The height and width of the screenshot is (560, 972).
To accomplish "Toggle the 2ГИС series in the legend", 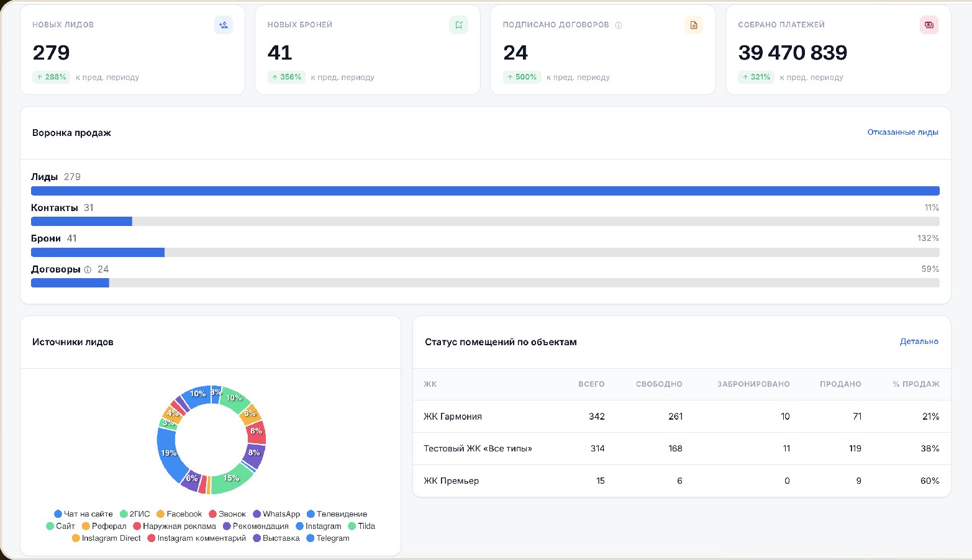I will (x=135, y=514).
